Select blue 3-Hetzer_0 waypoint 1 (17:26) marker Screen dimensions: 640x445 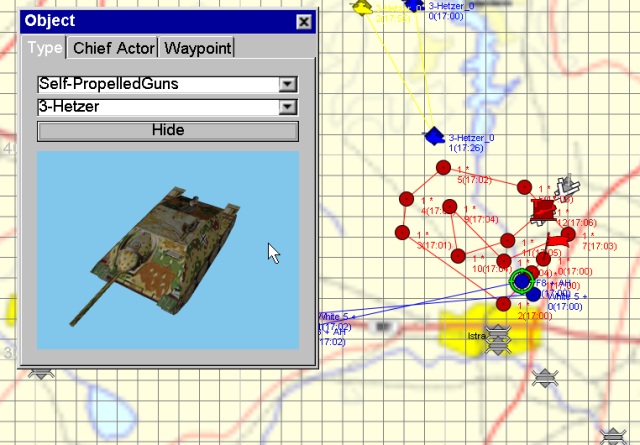click(x=433, y=136)
